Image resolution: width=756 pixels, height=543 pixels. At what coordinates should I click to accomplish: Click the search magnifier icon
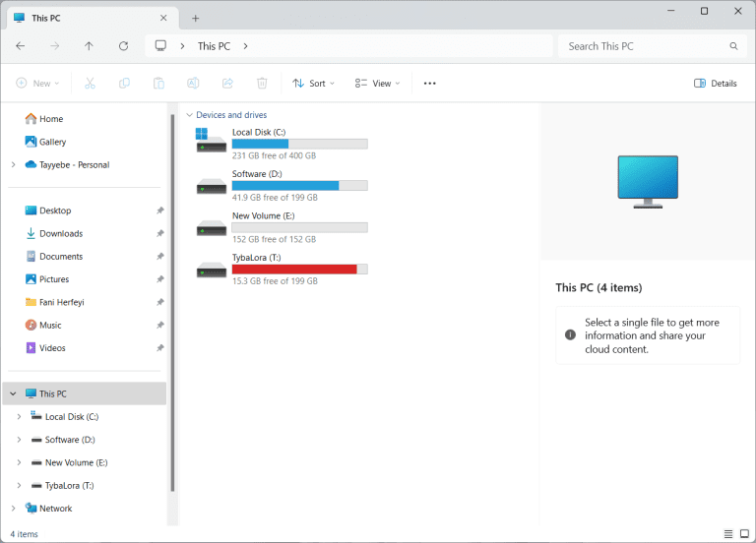point(733,46)
